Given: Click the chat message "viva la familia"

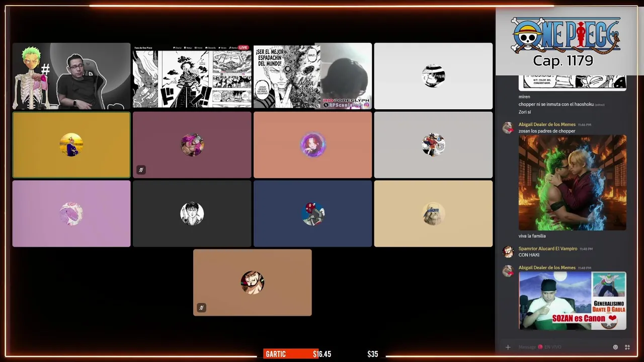Looking at the screenshot, I should pyautogui.click(x=532, y=236).
